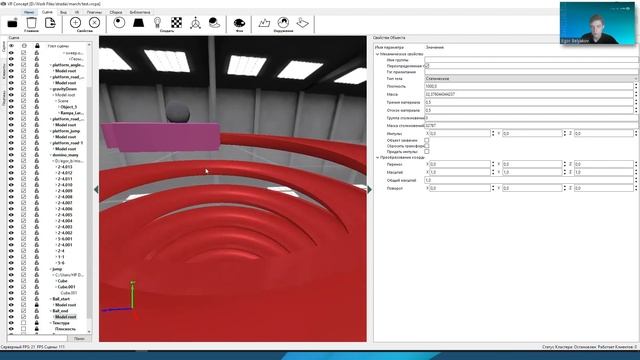Click the lock icon in the platform_jump row

[37, 131]
